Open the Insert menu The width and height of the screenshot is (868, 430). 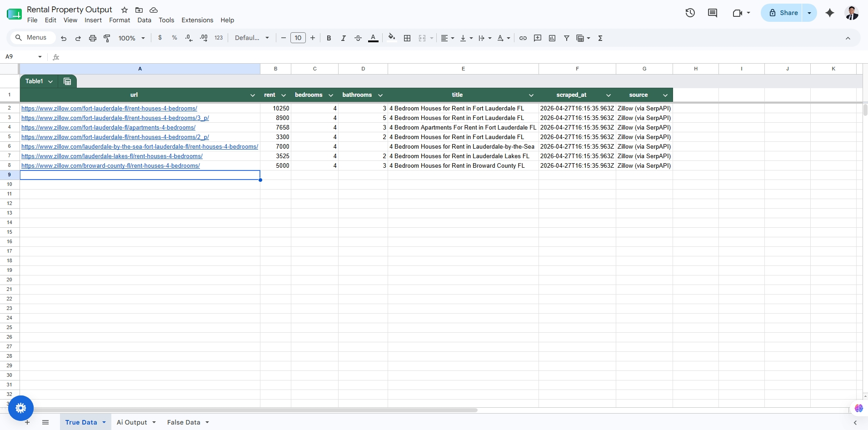pyautogui.click(x=93, y=20)
